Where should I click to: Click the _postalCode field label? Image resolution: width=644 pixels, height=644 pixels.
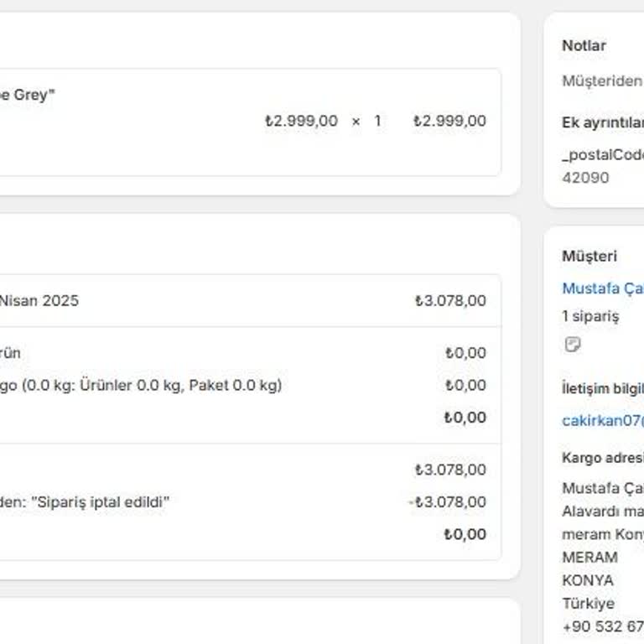coord(602,154)
